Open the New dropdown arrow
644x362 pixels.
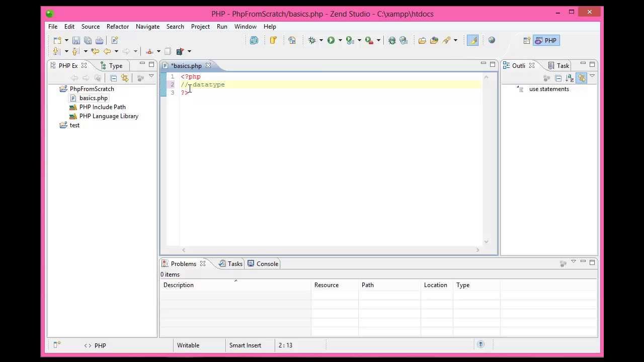66,41
